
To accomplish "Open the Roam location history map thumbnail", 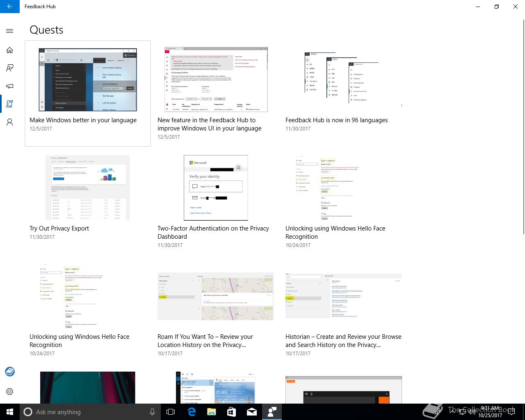I will coord(216,296).
